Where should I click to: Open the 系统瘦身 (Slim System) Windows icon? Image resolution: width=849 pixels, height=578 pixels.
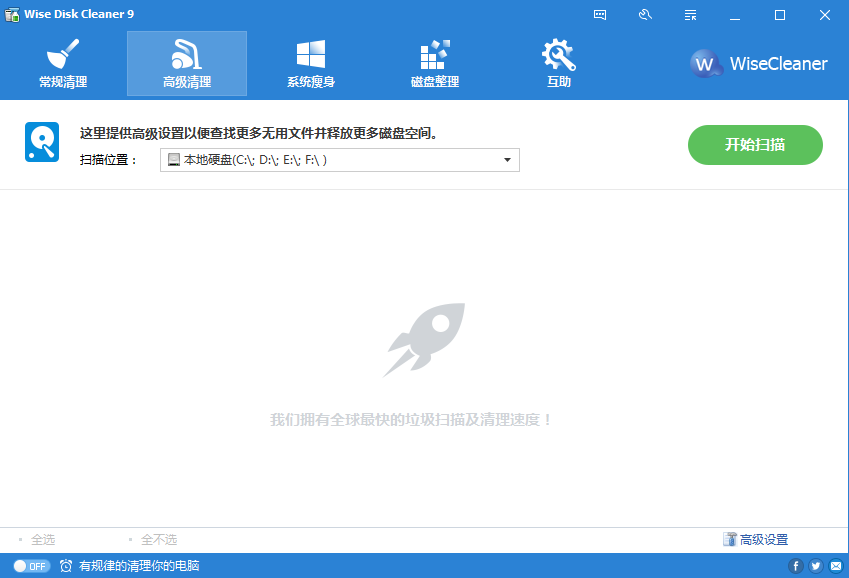click(x=310, y=56)
